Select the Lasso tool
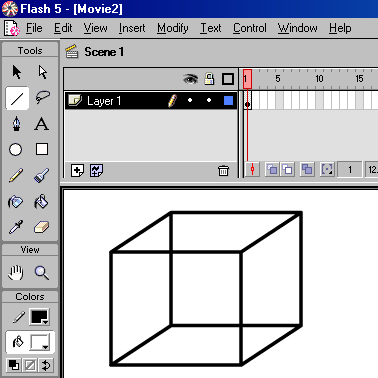The height and width of the screenshot is (378, 378). 42,98
